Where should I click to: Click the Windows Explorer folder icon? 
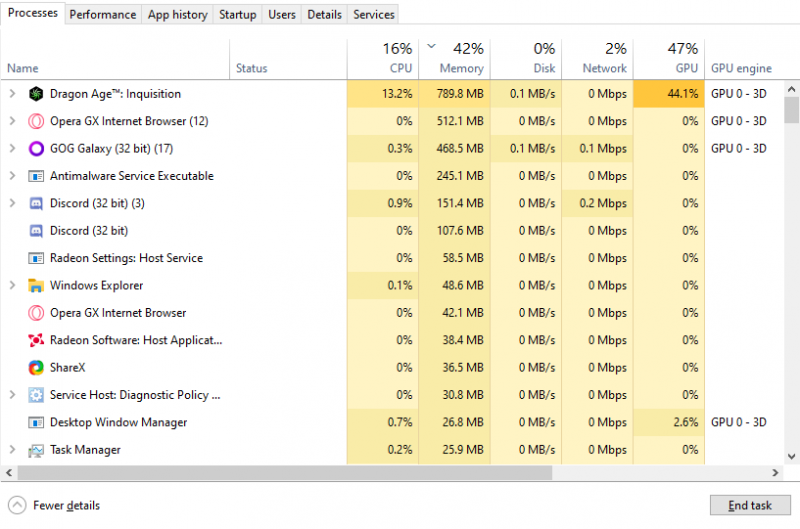pyautogui.click(x=36, y=286)
